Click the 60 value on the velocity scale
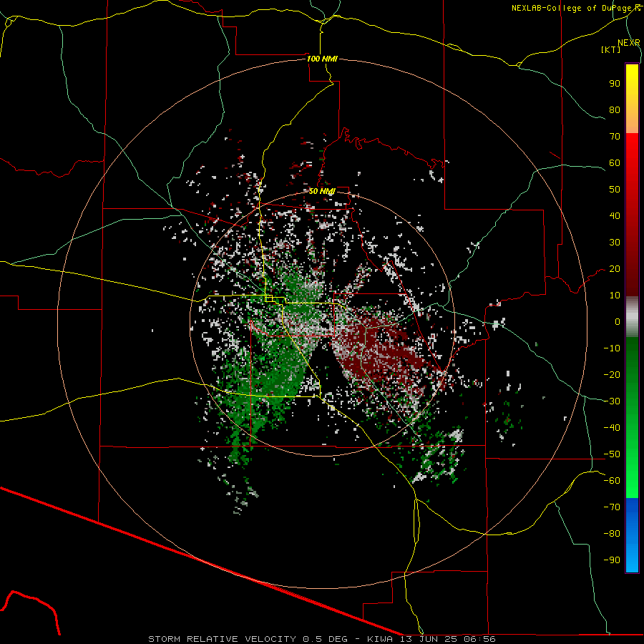The width and height of the screenshot is (644, 644). (615, 163)
